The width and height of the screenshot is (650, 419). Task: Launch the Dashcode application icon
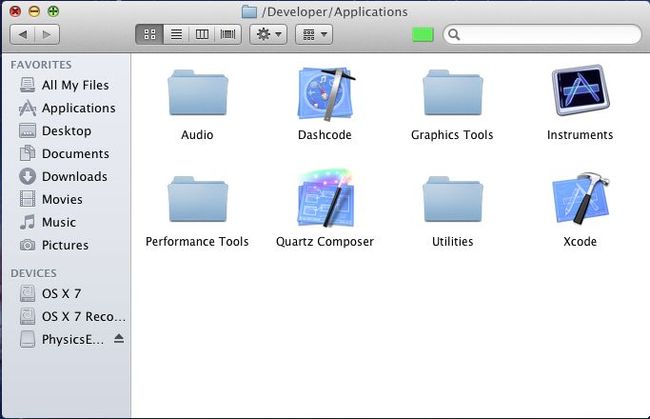pos(326,94)
